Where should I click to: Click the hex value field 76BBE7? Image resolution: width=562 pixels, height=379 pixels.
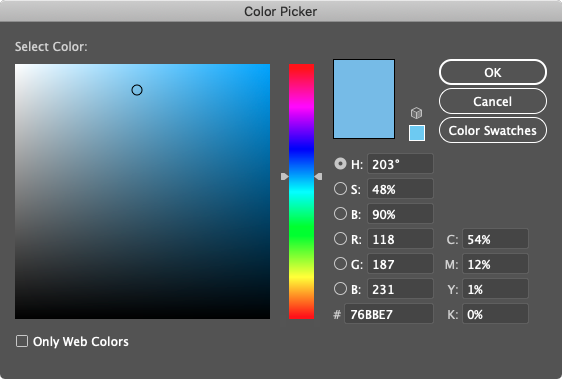(x=389, y=314)
